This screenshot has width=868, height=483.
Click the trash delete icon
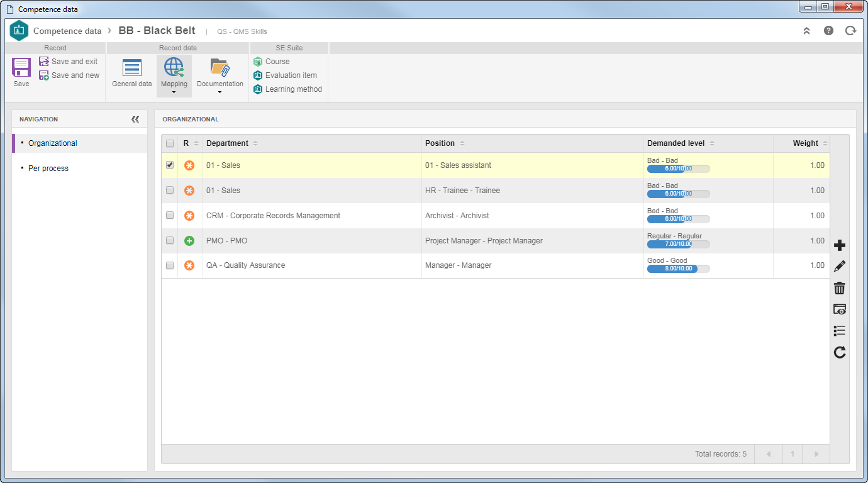[x=839, y=288]
